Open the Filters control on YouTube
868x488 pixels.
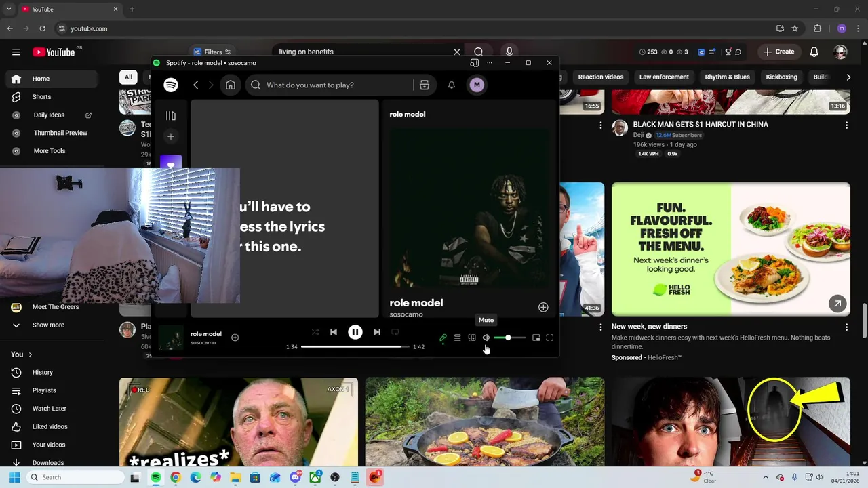(212, 52)
